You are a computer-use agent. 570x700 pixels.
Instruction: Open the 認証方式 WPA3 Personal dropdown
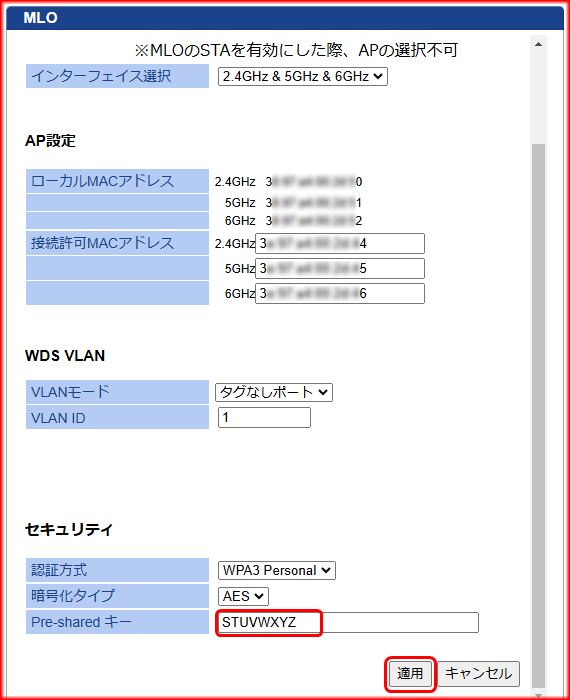[277, 570]
